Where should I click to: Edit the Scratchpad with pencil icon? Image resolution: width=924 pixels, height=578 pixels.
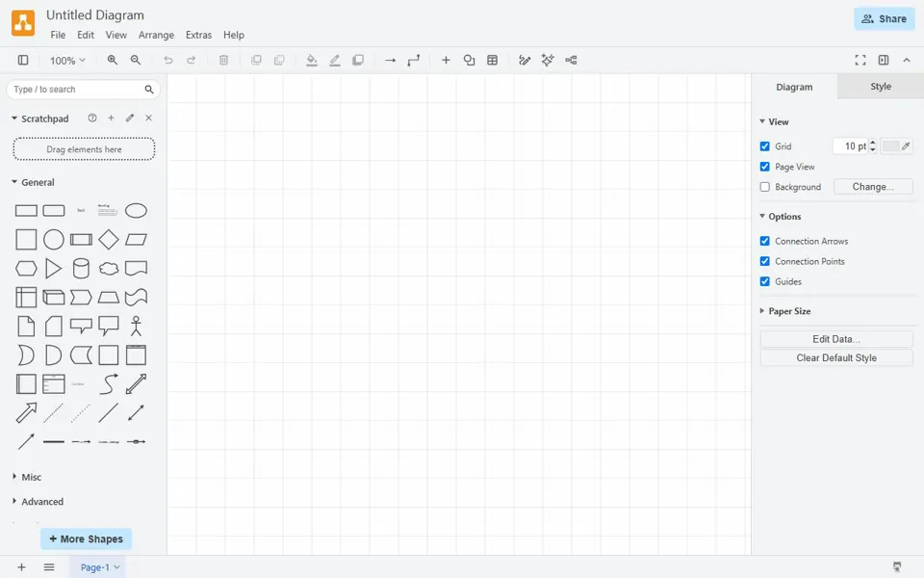click(x=130, y=118)
